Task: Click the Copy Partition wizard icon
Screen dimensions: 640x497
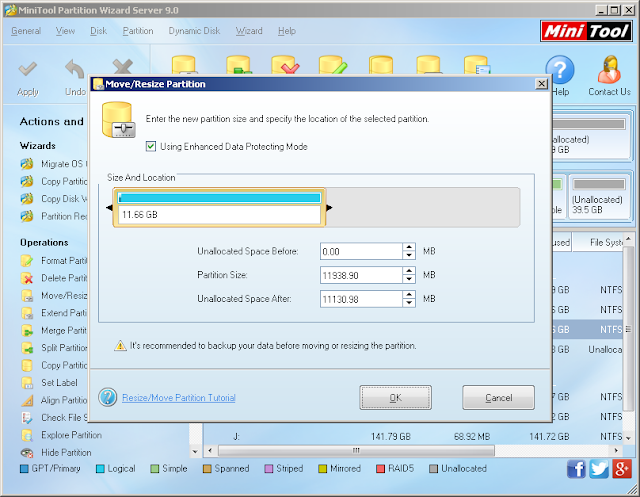Action: (27, 181)
